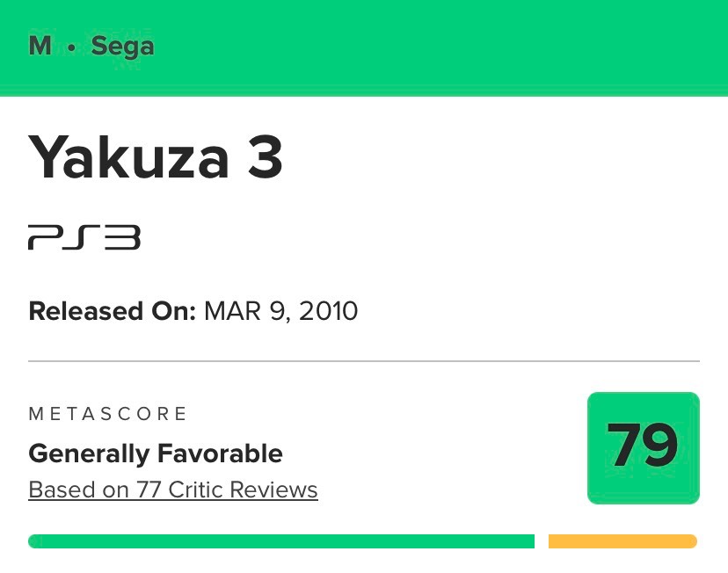Viewport: 728px width, 573px height.
Task: Click the horizontal divider above Metascore
Action: (x=364, y=361)
